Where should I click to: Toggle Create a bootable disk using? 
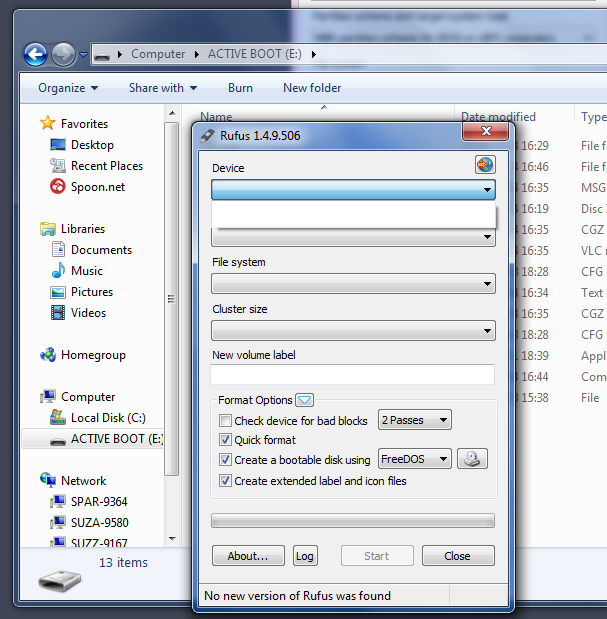pos(225,460)
